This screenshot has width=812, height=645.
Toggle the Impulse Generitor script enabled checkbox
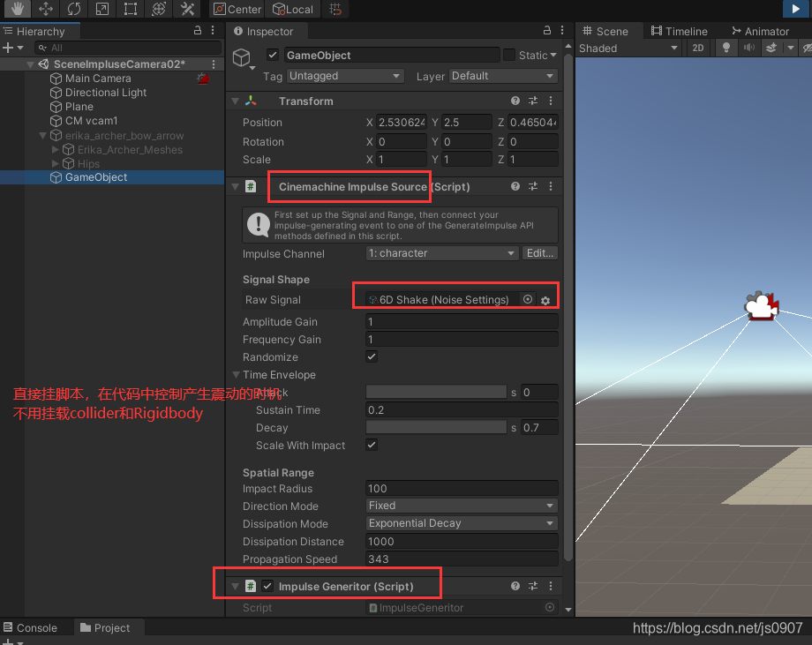pos(267,586)
